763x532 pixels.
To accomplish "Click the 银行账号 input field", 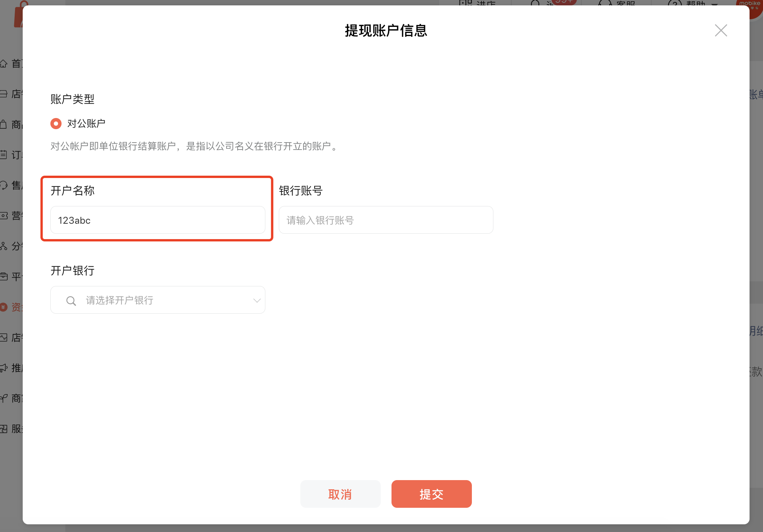I will [x=386, y=220].
